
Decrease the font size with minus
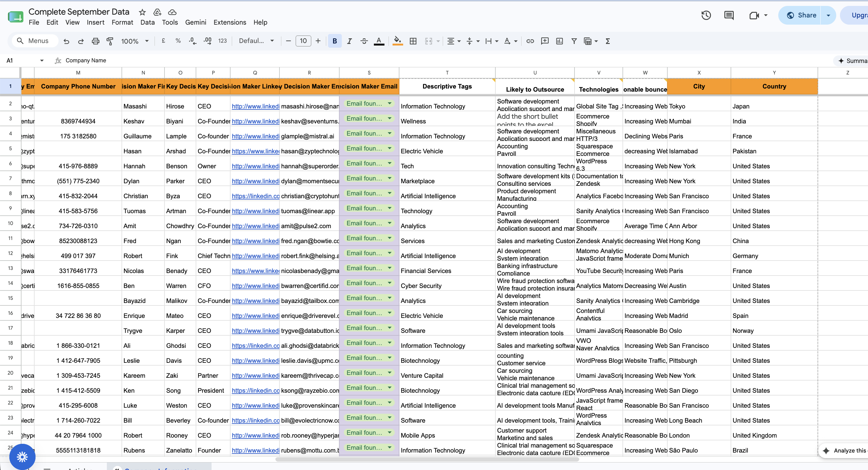tap(289, 41)
